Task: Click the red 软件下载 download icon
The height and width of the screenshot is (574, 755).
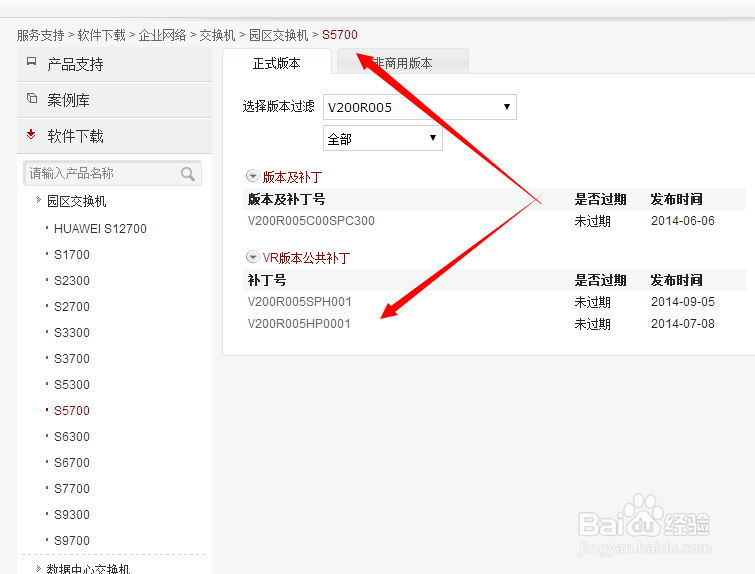Action: 31,134
